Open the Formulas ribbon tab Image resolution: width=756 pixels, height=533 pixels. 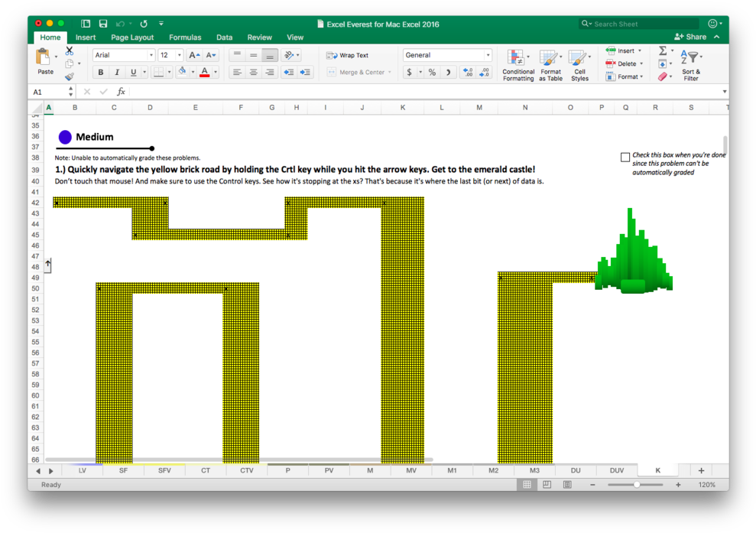click(185, 37)
